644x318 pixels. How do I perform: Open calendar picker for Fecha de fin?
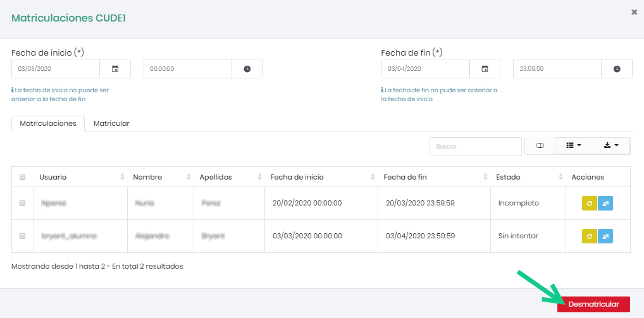coord(485,69)
